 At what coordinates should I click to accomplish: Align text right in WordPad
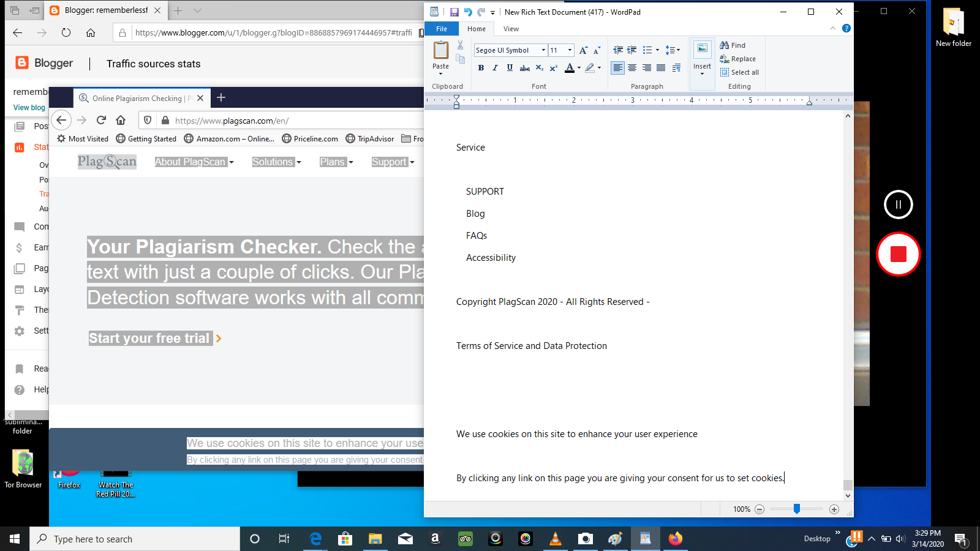647,68
